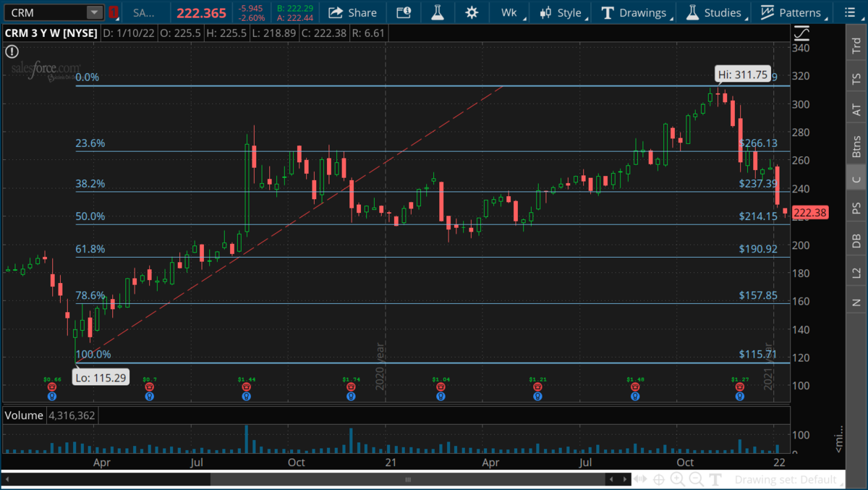Select the C sidebar tab
The image size is (868, 490).
(856, 179)
